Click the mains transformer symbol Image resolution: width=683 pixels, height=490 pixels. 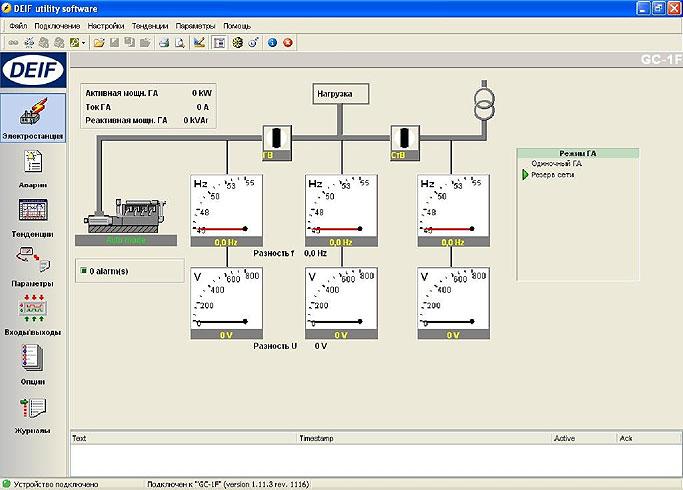tap(484, 103)
